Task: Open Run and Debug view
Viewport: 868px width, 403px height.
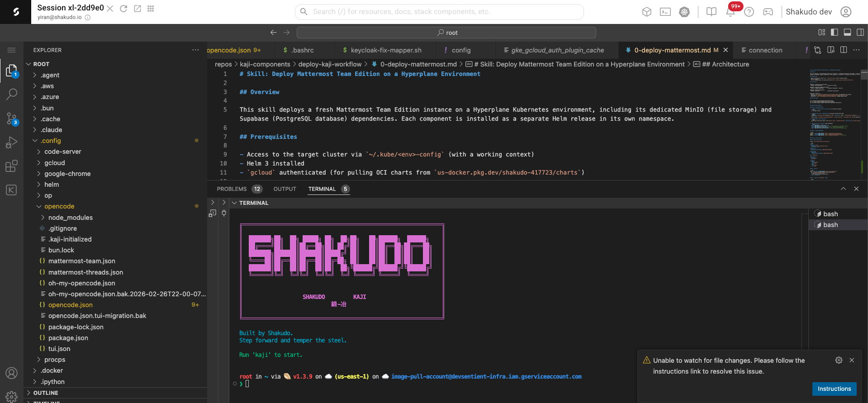Action: pos(11,142)
